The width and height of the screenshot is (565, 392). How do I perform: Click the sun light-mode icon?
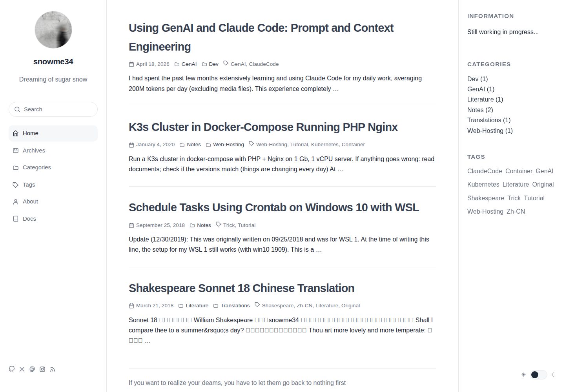tap(523, 375)
